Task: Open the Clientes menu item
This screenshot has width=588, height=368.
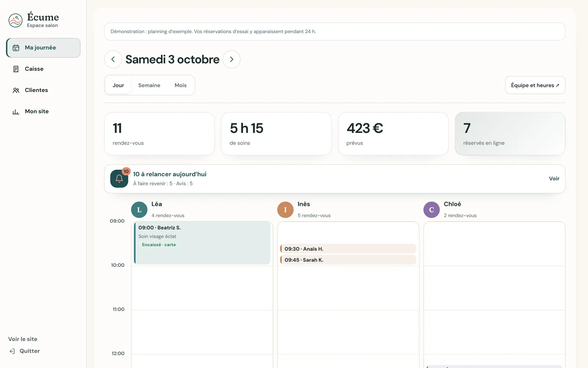Action: point(43,91)
